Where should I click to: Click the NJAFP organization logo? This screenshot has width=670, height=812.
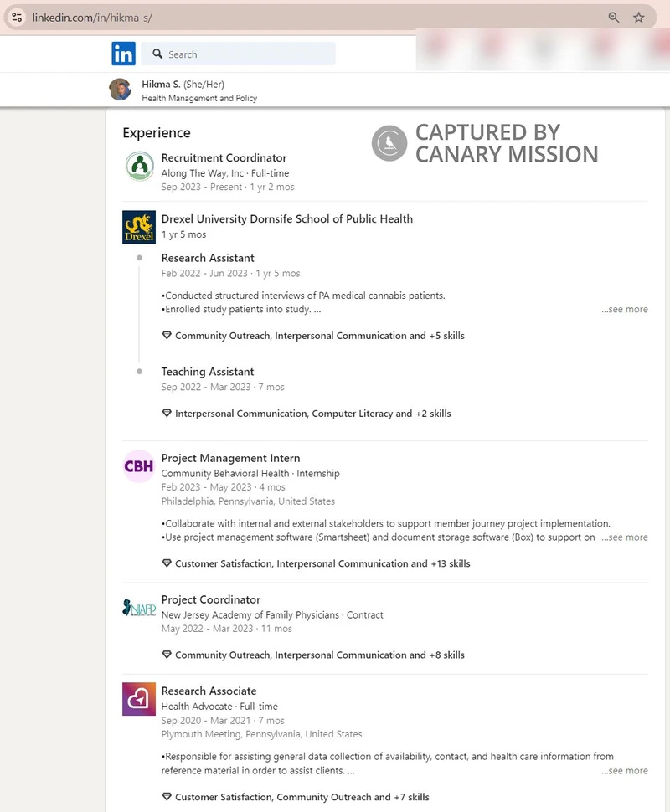(x=138, y=608)
